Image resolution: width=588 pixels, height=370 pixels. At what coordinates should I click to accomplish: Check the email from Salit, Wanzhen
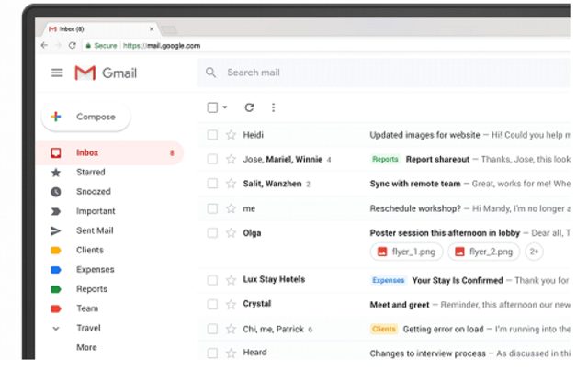click(212, 184)
